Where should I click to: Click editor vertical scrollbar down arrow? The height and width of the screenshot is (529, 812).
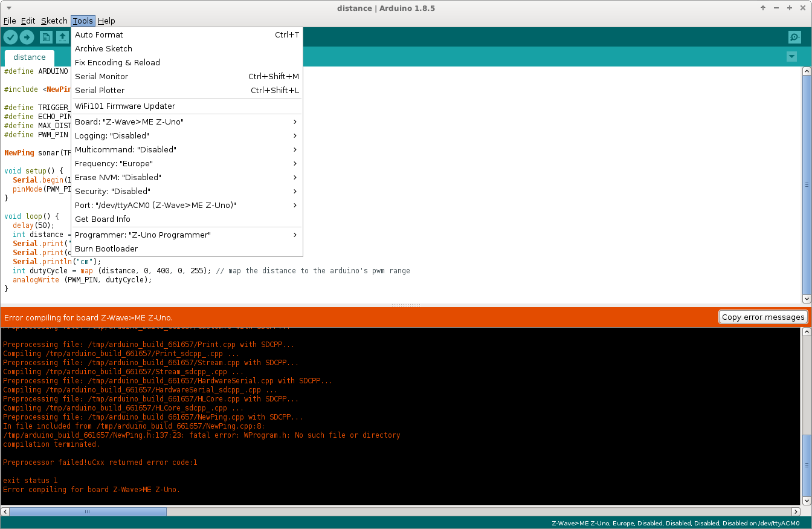807,299
